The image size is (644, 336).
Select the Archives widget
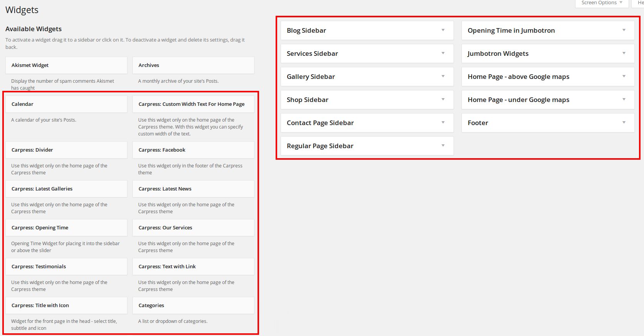[193, 65]
